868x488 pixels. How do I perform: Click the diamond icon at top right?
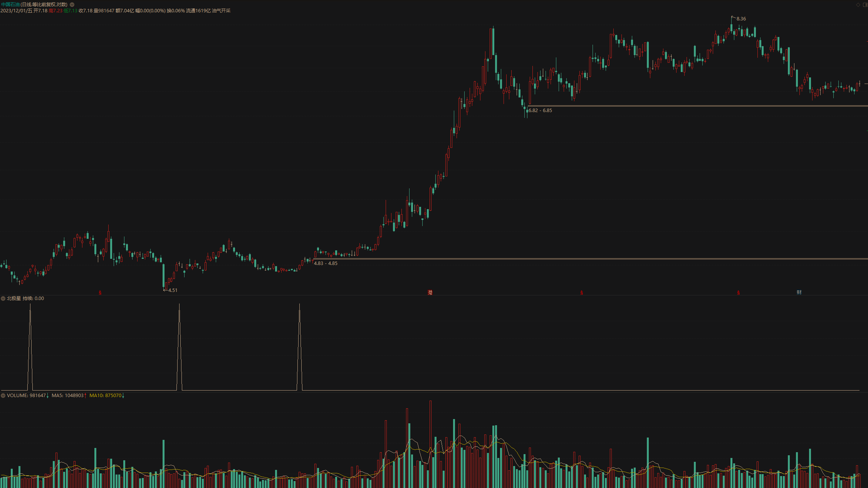tap(858, 5)
